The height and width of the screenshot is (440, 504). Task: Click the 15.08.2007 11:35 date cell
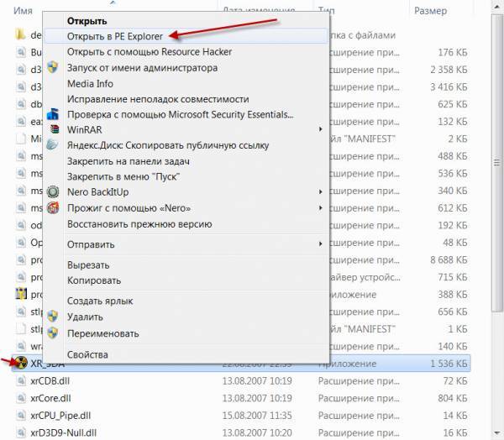[257, 416]
